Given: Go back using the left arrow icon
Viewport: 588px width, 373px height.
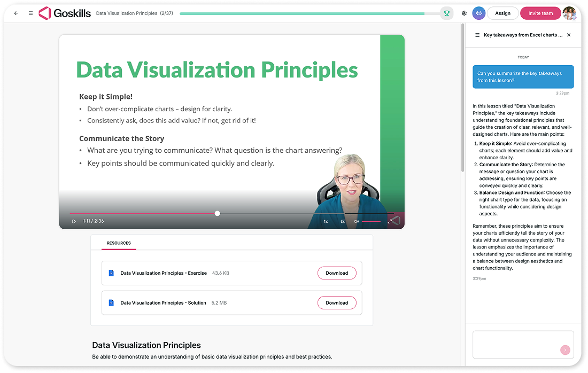Looking at the screenshot, I should coord(16,13).
